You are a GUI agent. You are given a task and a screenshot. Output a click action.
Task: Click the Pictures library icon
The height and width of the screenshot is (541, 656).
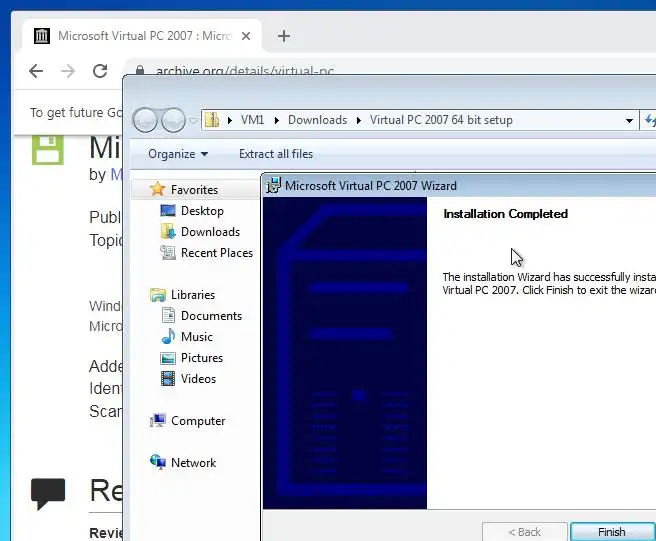click(168, 358)
